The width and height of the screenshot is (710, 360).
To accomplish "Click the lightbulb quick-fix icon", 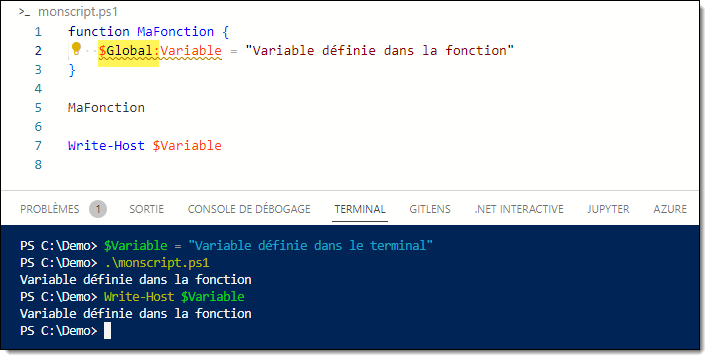I will tap(76, 48).
